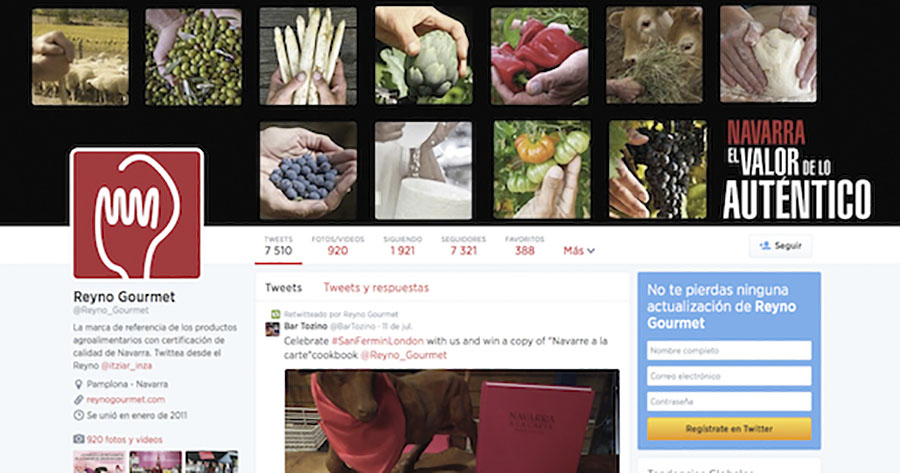The image size is (900, 473).
Task: Open the Favoritos tab showing 388
Action: 525,246
